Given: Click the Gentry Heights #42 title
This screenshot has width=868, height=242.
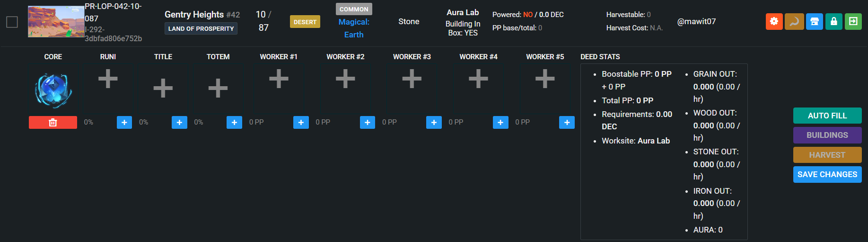Looking at the screenshot, I should click(x=202, y=15).
